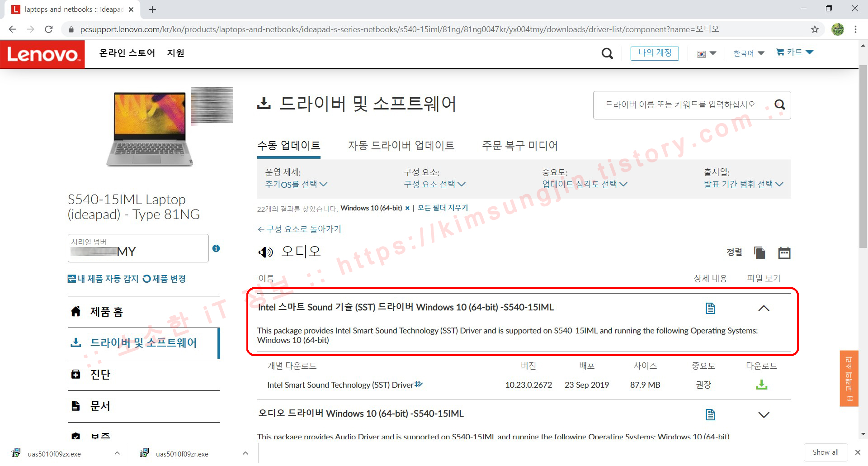This screenshot has width=868, height=466.
Task: Open 지원 menu
Action: click(x=175, y=53)
